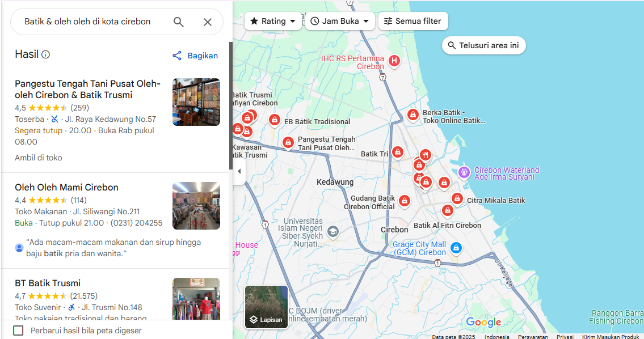The width and height of the screenshot is (644, 339).
Task: Open the Rating filter dropdown
Action: 273,21
